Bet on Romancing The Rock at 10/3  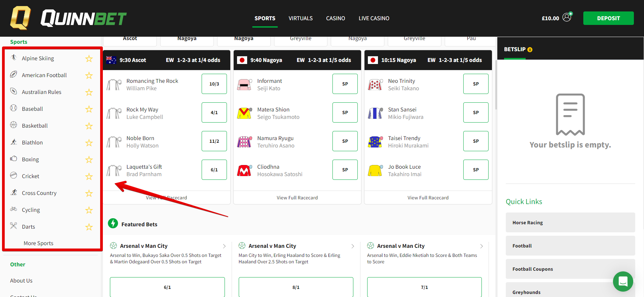tap(214, 84)
